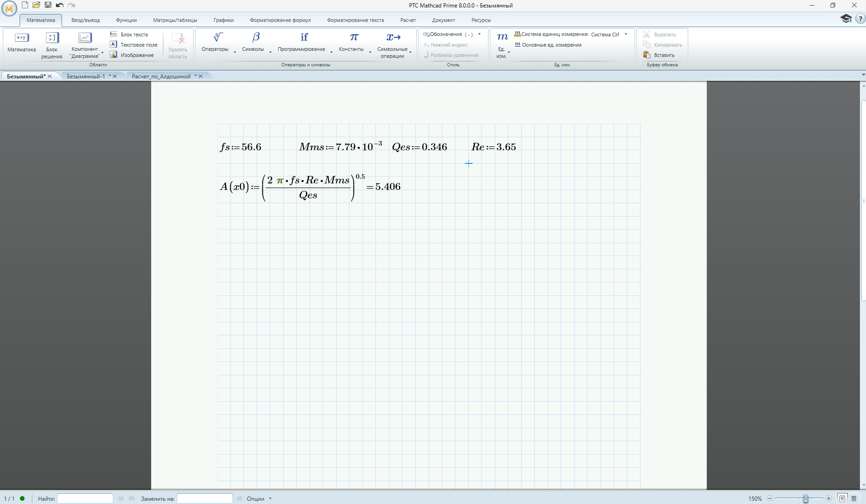
Task: Insert a solve block (Блок решения)
Action: pos(52,45)
